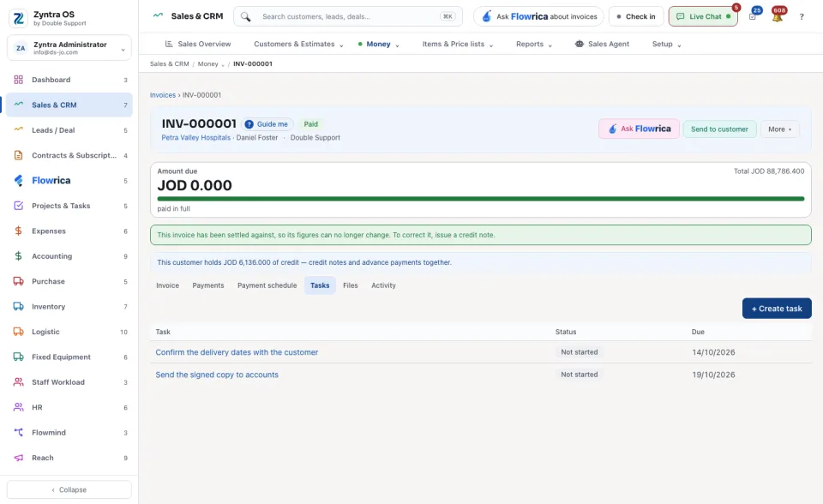Click the due date 19/10/2026
Image resolution: width=823 pixels, height=504 pixels.
point(713,375)
